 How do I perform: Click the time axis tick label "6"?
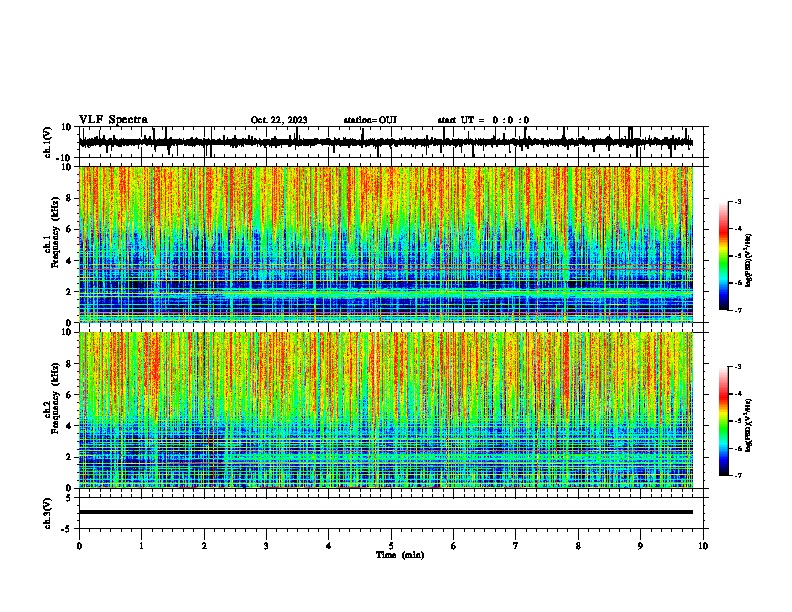[454, 546]
